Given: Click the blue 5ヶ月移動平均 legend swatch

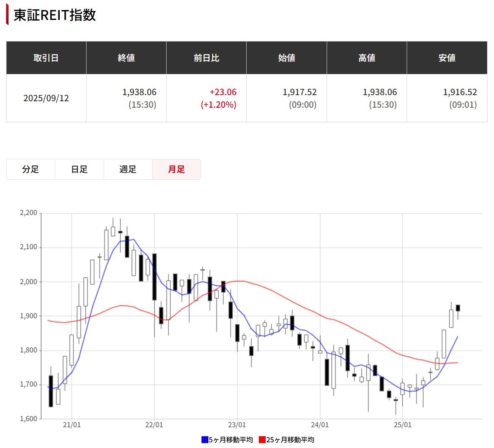Looking at the screenshot, I should (204, 439).
